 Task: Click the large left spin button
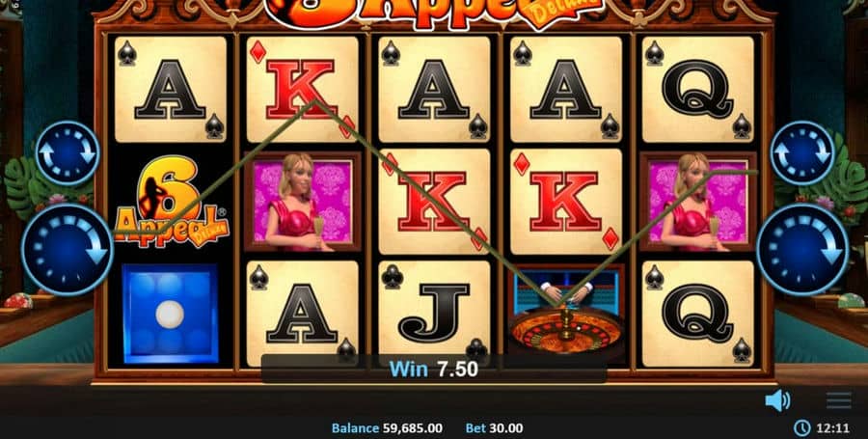[68, 249]
